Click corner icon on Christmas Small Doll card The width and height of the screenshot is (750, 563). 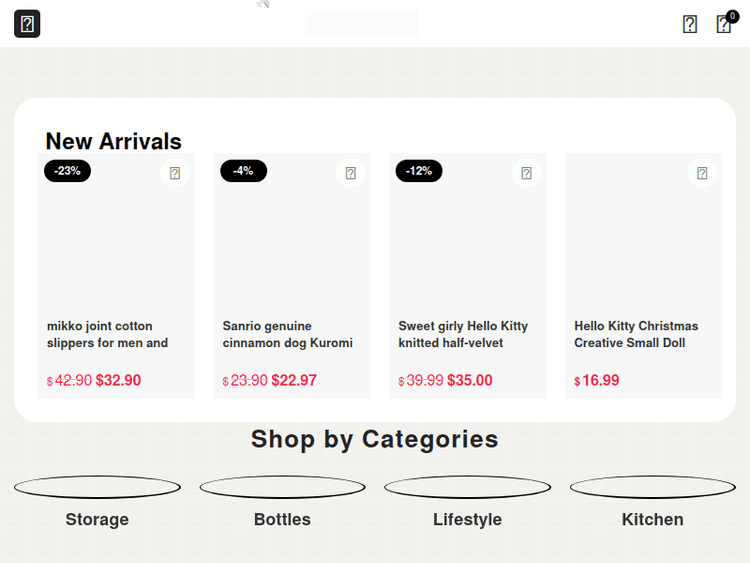click(702, 173)
